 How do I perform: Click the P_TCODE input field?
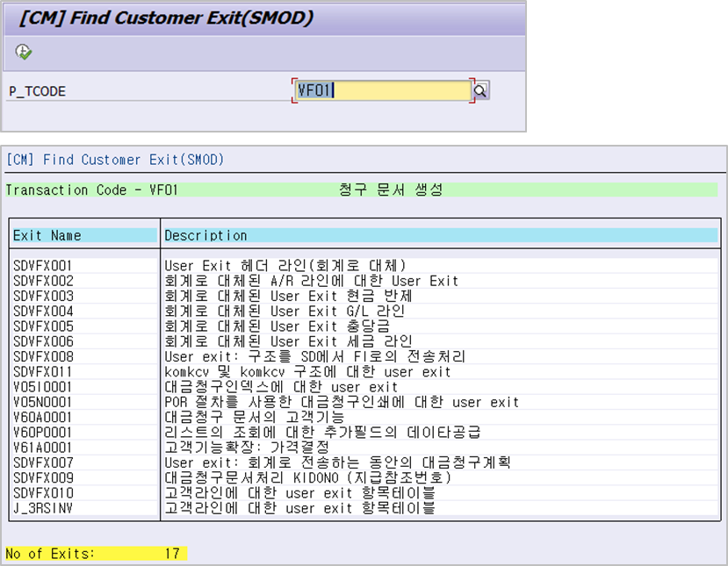383,90
